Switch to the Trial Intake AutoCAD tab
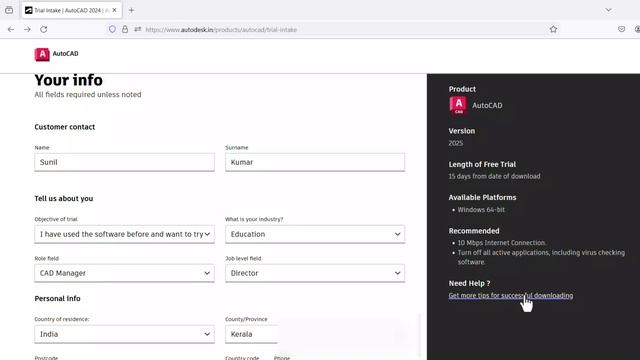 (71, 10)
